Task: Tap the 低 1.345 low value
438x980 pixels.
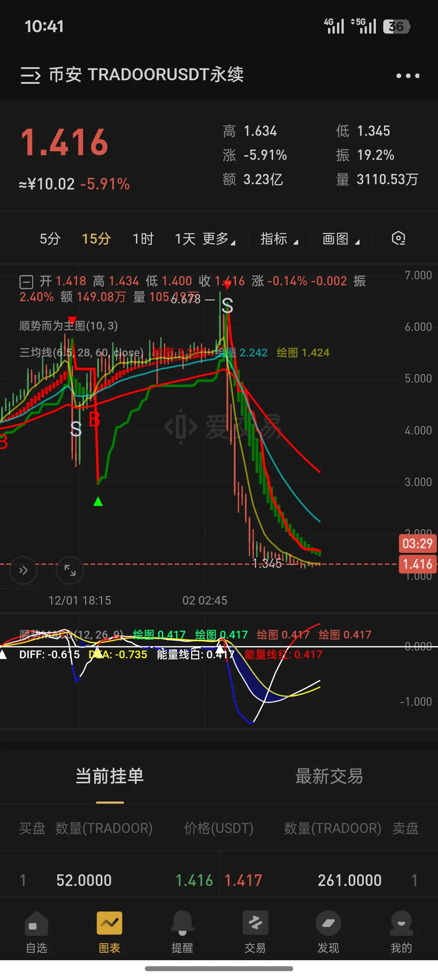Action: (x=363, y=131)
